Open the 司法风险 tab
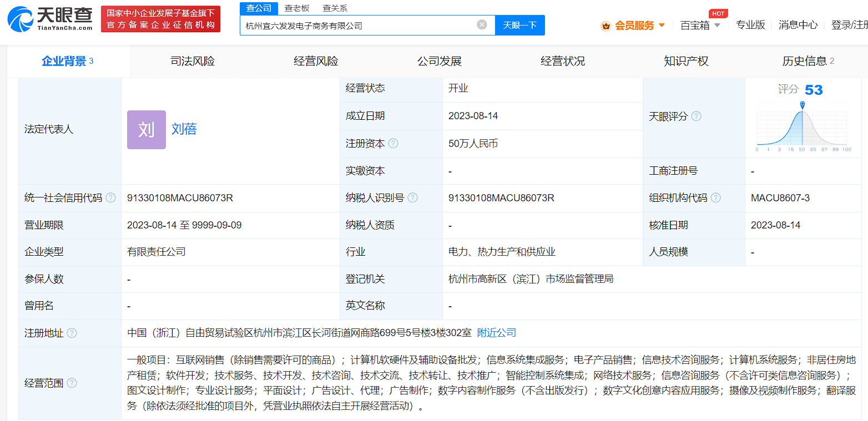Screen dimensions: 868x421 tap(193, 62)
